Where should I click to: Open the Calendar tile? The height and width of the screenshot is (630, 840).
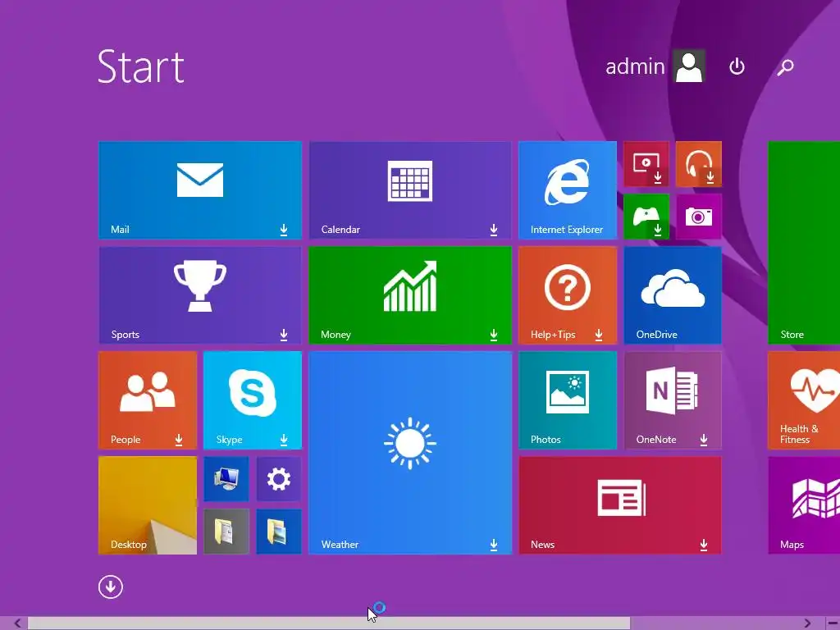410,189
